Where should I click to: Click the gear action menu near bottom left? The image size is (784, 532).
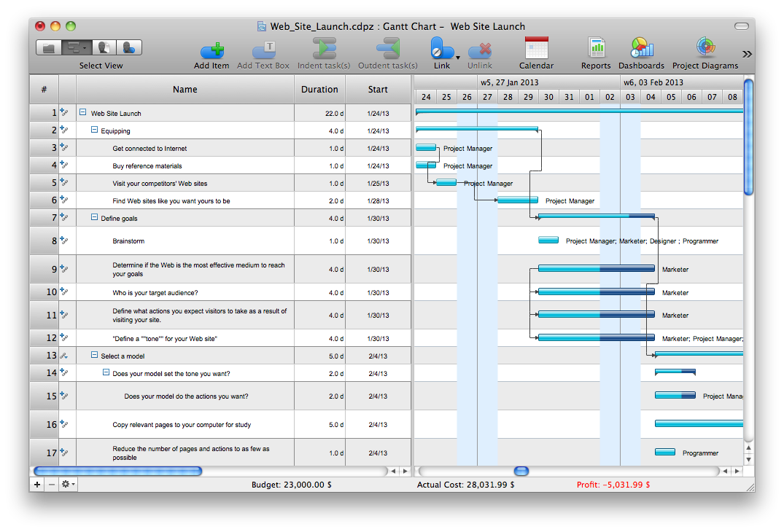click(x=65, y=484)
